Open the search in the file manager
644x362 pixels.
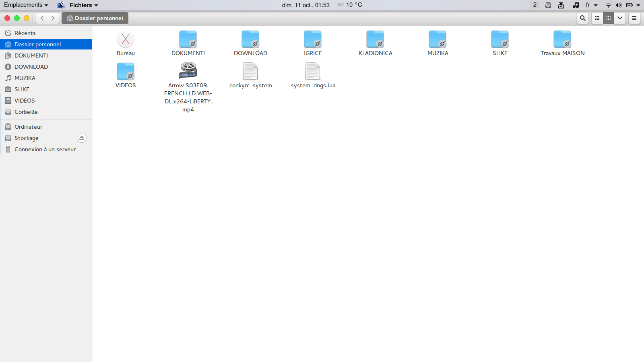click(x=582, y=18)
